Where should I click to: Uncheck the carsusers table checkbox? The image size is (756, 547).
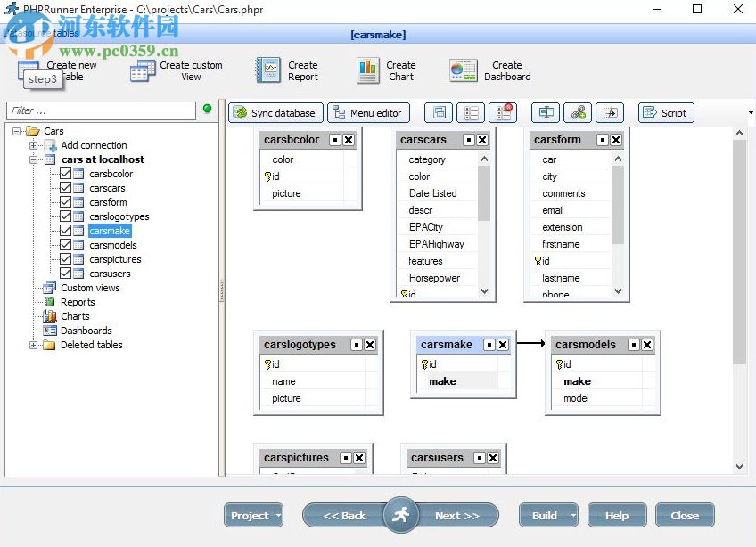point(65,273)
